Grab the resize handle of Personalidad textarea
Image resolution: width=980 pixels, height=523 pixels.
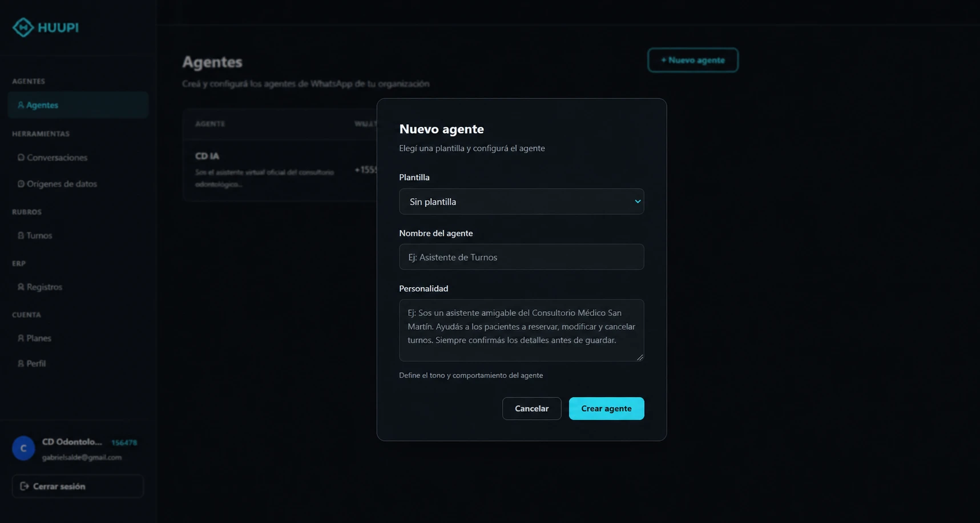point(640,357)
